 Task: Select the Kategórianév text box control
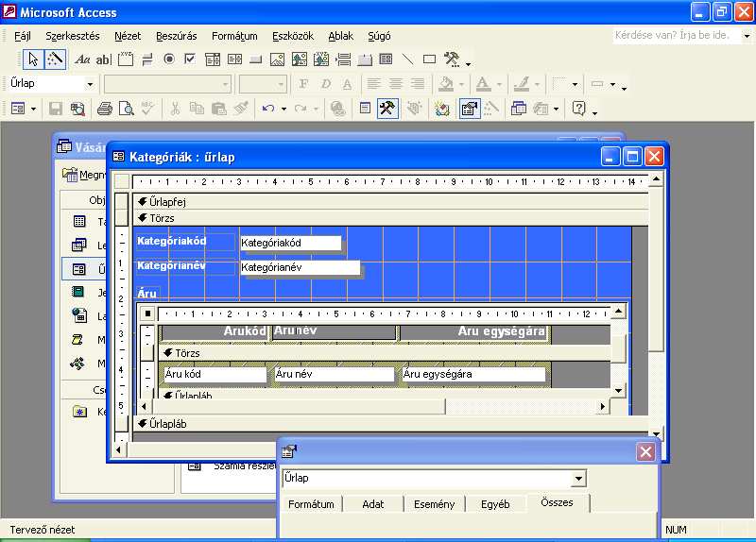tap(300, 267)
